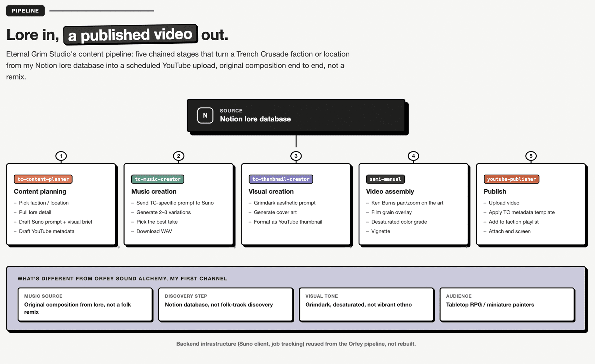Click the 'a published video' highlighted heading
Image resolution: width=595 pixels, height=364 pixels.
click(x=130, y=34)
